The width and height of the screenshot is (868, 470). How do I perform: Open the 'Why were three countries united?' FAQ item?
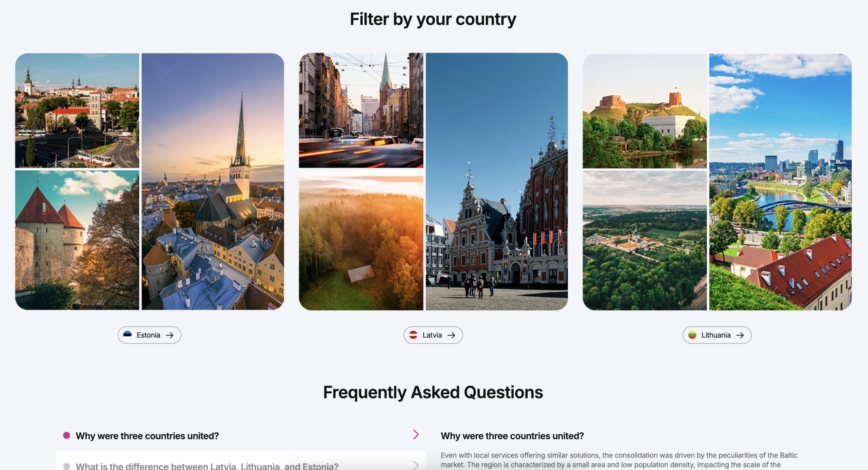241,436
